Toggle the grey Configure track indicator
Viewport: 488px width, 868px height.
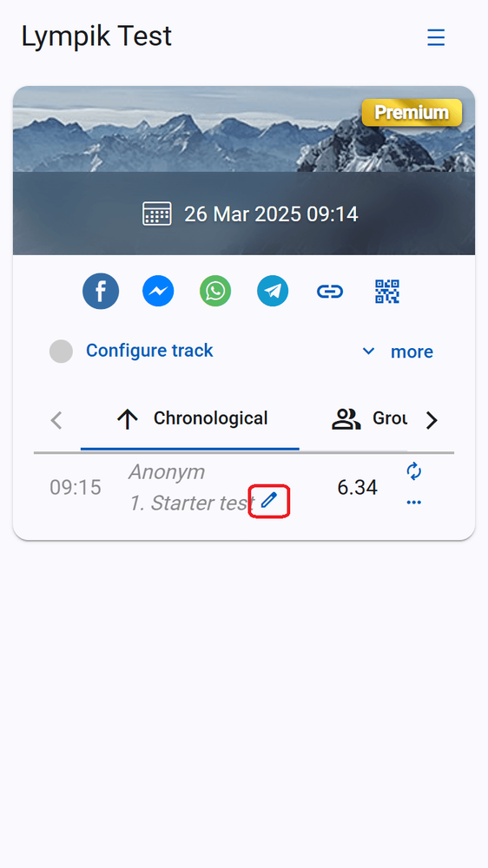pyautogui.click(x=61, y=352)
